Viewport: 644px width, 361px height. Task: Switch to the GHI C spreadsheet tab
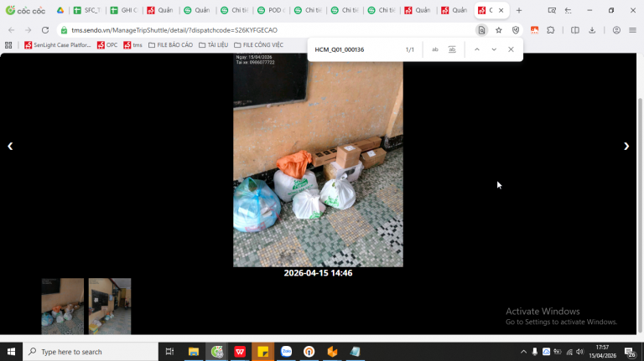point(123,10)
